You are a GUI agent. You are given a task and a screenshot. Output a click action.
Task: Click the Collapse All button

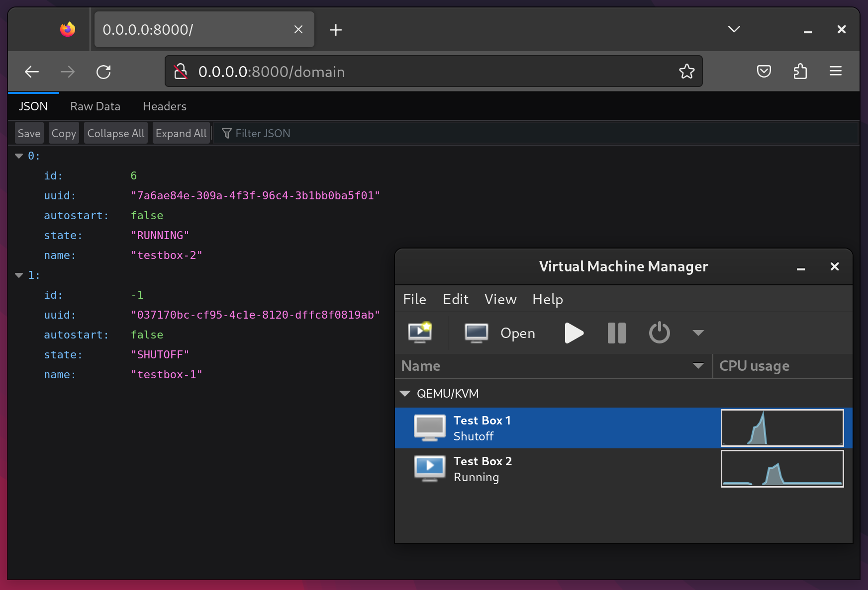(115, 133)
